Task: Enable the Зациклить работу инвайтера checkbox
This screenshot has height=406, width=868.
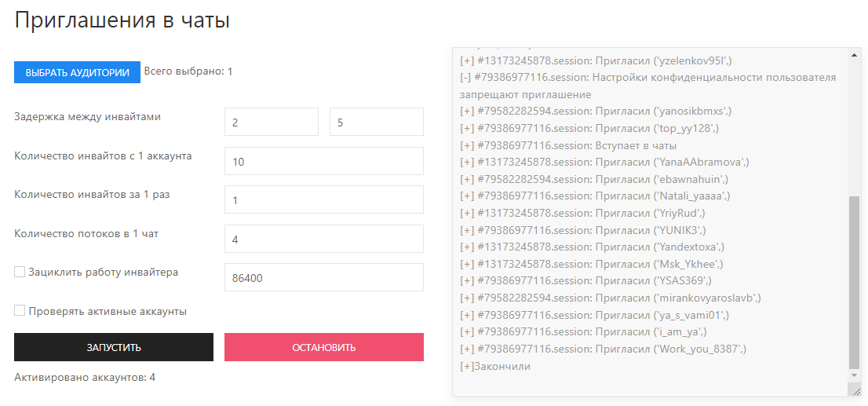Action: pyautogui.click(x=20, y=272)
